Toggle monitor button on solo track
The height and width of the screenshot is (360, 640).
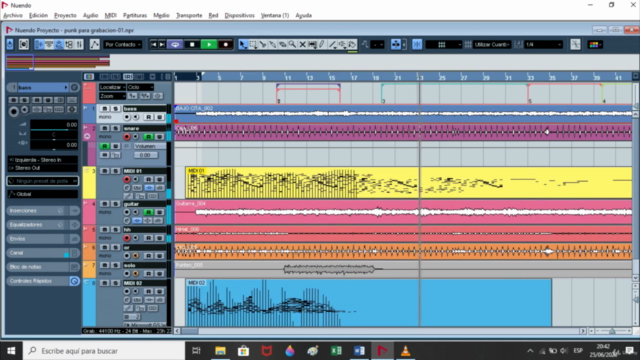136,273
